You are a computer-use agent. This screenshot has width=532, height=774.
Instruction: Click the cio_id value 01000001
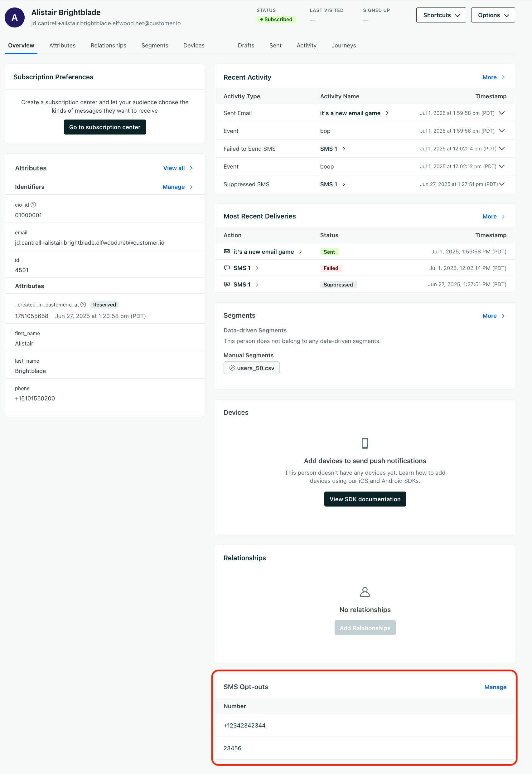[x=28, y=215]
